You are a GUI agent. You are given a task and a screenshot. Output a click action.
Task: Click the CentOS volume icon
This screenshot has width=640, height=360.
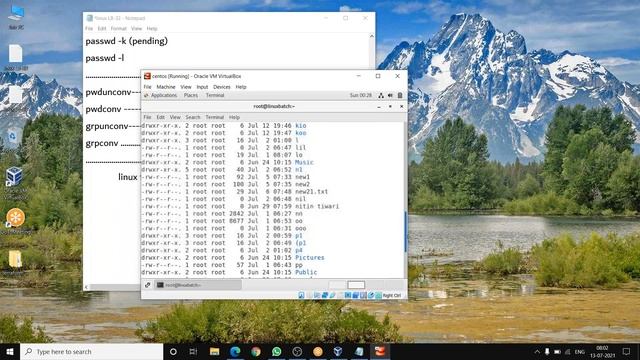click(390, 95)
